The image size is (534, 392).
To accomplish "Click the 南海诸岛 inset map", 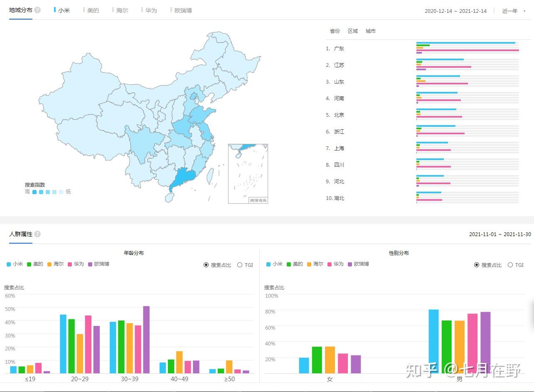I will click(x=248, y=174).
